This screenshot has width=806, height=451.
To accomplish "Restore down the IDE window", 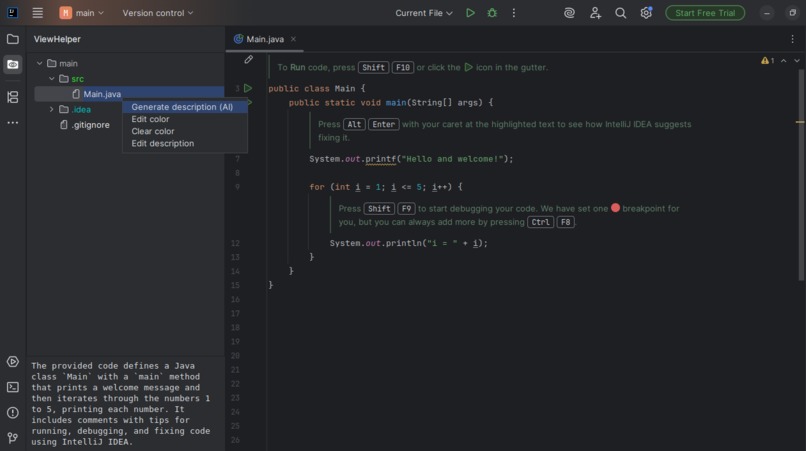I will pos(792,13).
